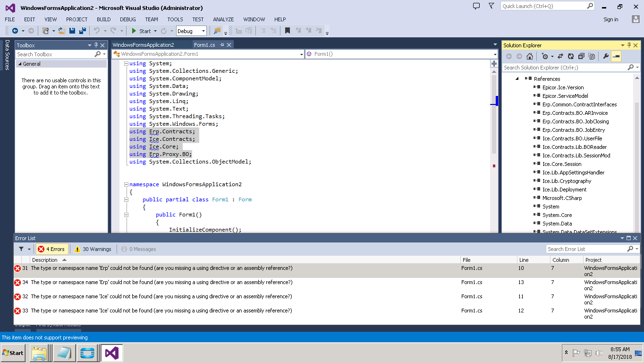Viewport: 644px width, 363px height.
Task: Open the PROJECT menu
Action: pos(77,19)
